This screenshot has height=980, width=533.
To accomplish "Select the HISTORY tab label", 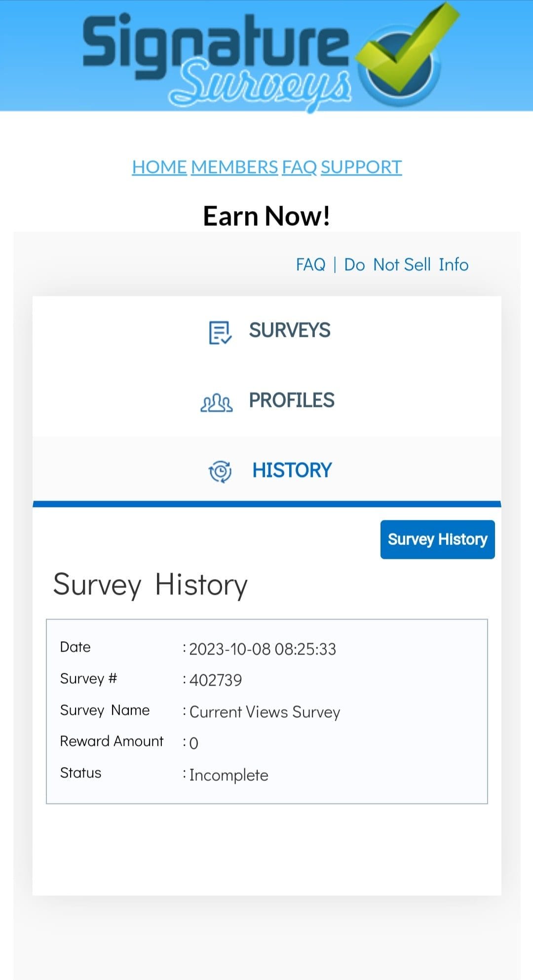I will pos(292,471).
